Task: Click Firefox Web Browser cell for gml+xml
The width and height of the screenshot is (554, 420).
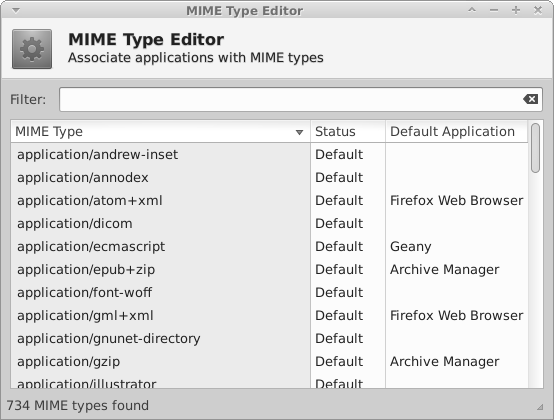Action: [x=456, y=315]
